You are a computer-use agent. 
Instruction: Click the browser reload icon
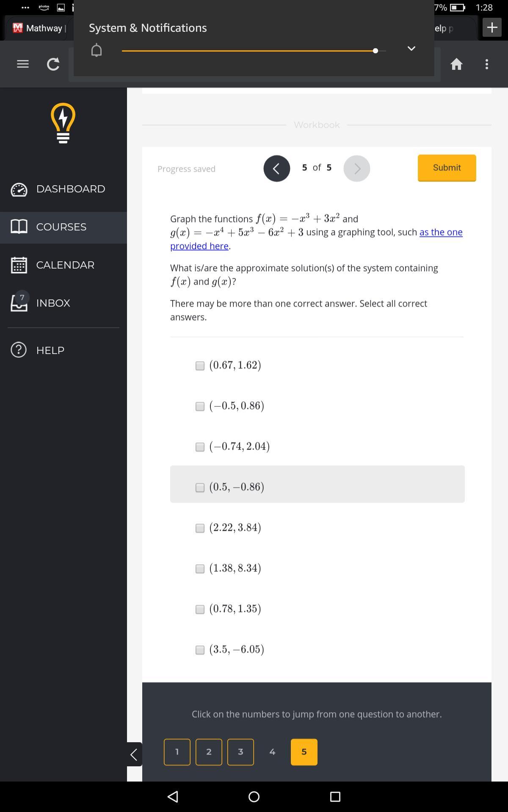53,64
